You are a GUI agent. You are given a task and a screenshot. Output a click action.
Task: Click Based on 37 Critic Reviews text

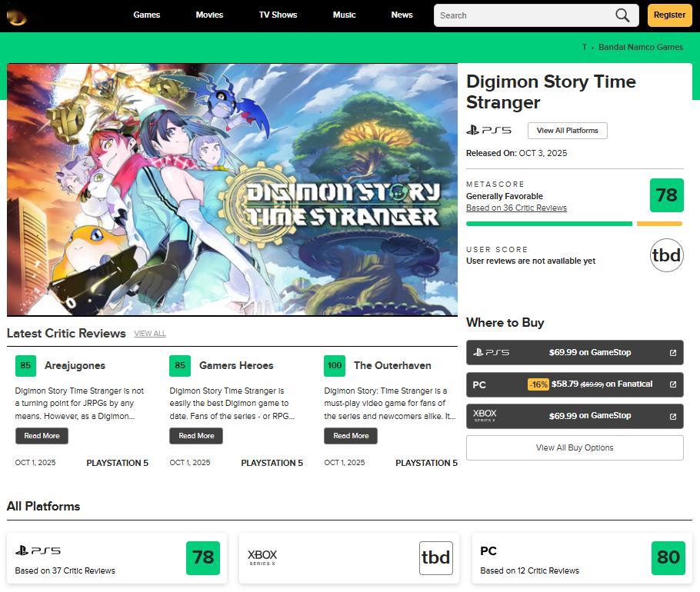pyautogui.click(x=65, y=570)
